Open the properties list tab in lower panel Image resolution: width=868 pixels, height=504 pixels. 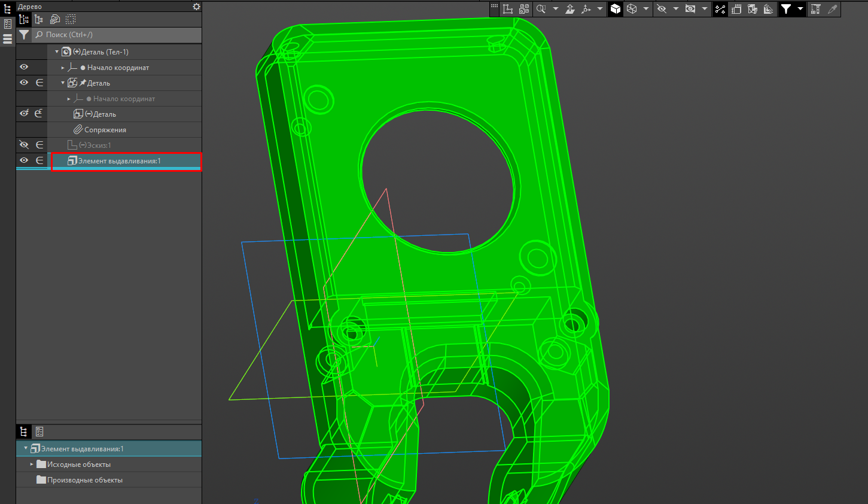coord(39,432)
